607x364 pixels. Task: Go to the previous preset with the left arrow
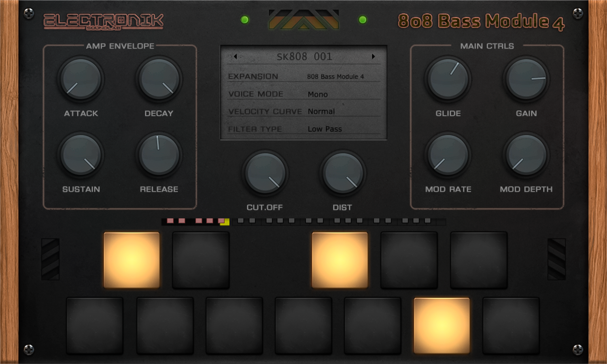235,57
